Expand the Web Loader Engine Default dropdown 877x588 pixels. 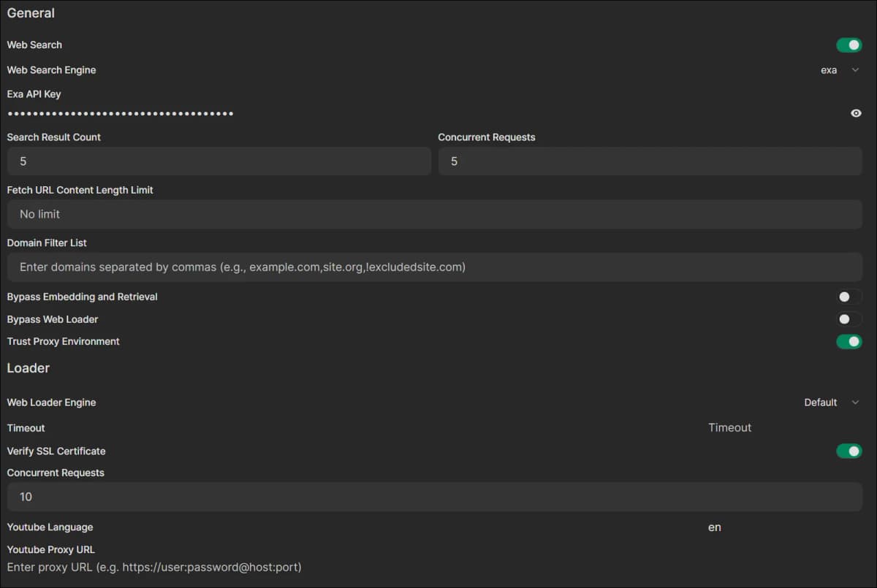click(x=831, y=402)
